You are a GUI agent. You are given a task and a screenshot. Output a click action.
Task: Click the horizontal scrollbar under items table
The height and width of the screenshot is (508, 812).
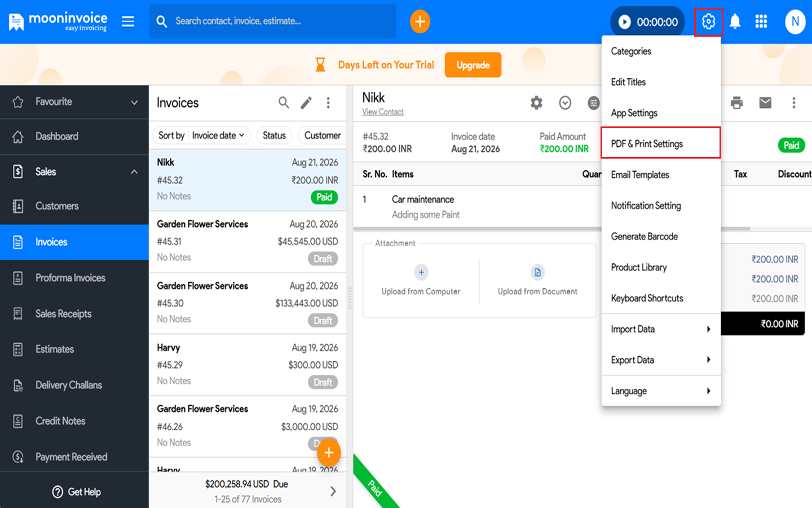click(x=551, y=229)
